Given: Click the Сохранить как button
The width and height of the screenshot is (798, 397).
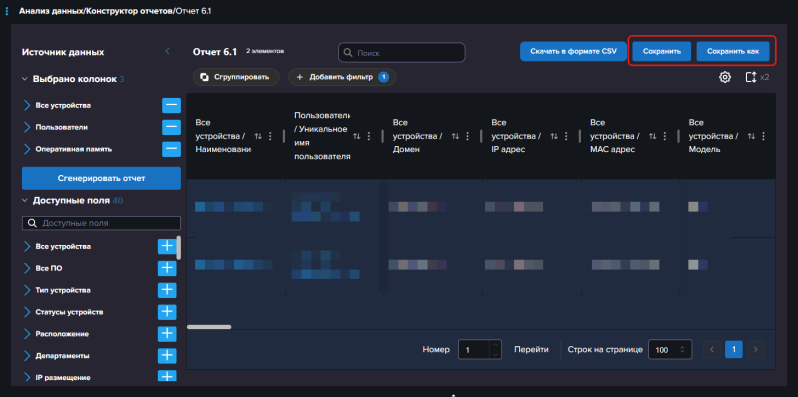Looking at the screenshot, I should click(733, 51).
